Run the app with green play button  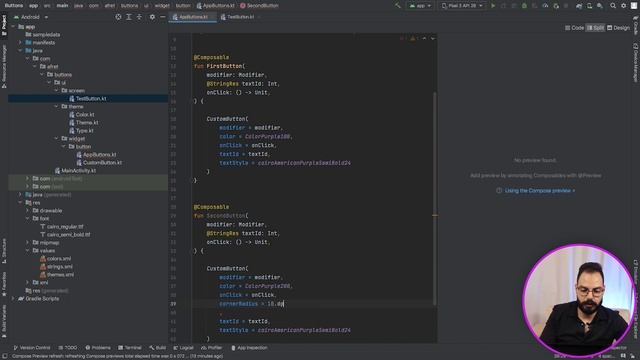493,6
